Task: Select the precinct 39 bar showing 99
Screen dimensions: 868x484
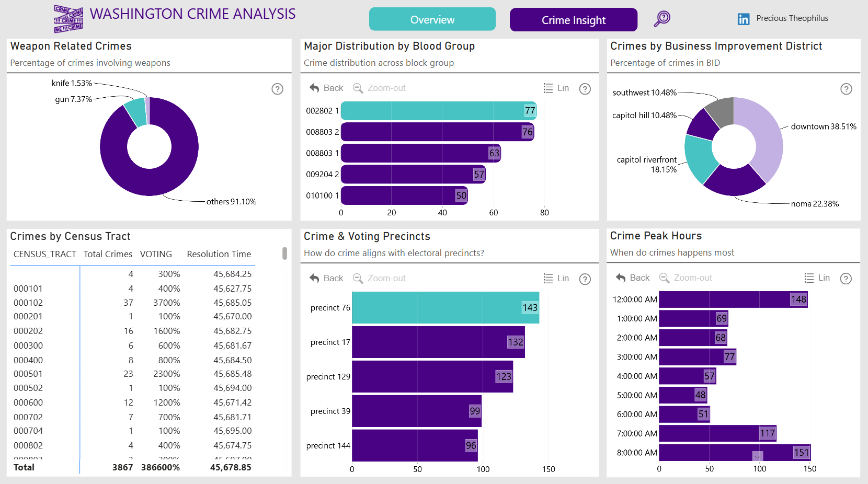Action: click(x=417, y=411)
